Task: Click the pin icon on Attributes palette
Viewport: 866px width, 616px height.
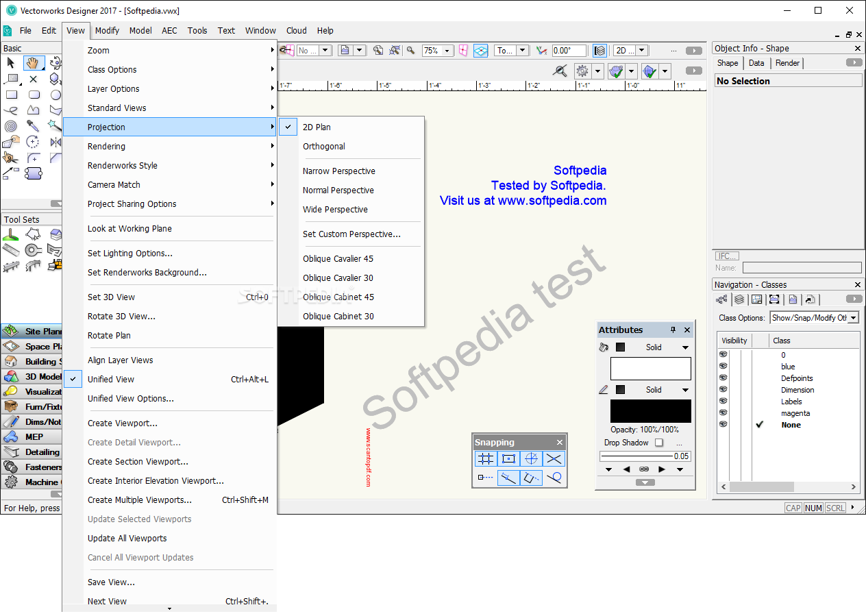Action: 673,330
